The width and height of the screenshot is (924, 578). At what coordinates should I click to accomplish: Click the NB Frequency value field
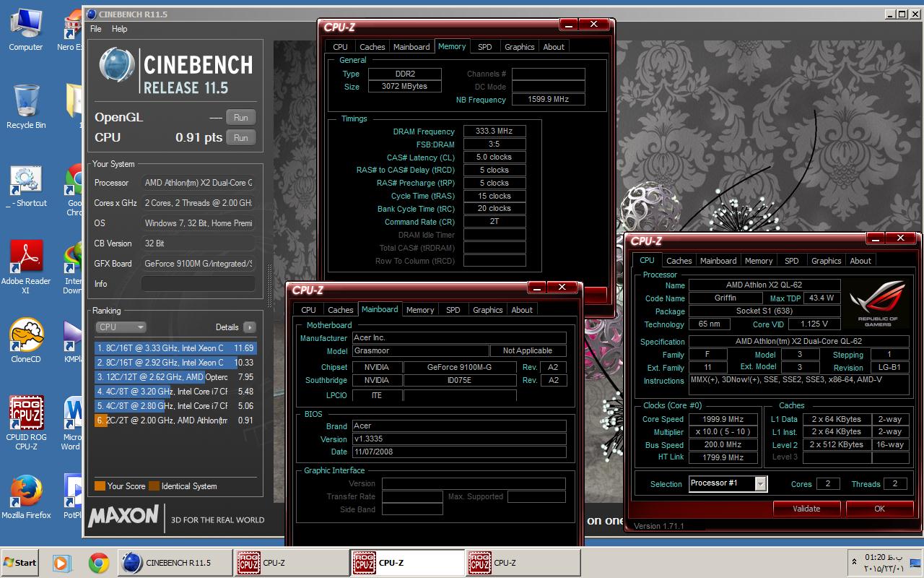(548, 100)
